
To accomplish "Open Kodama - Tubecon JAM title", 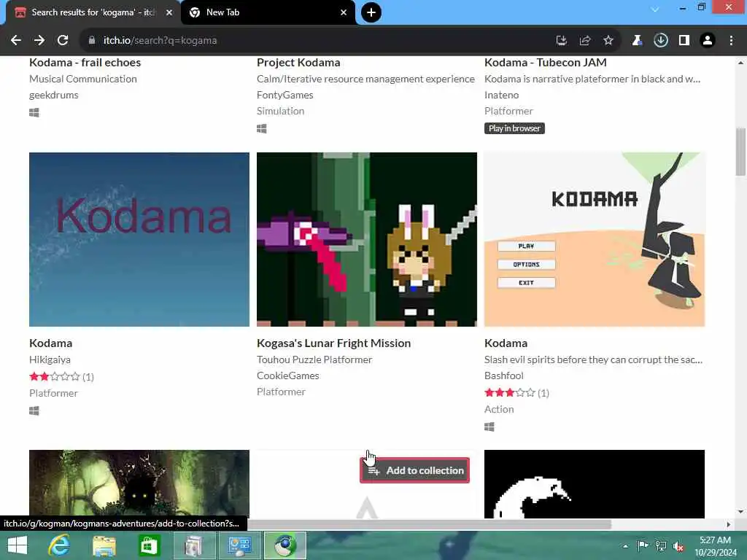I will pos(546,63).
